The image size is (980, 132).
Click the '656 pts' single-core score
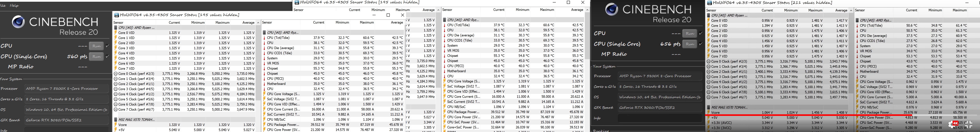point(670,44)
